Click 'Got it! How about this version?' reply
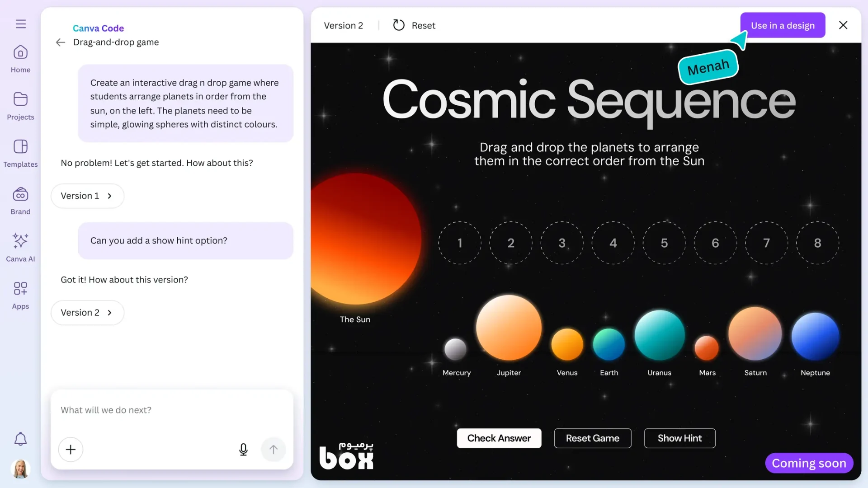The width and height of the screenshot is (868, 488). point(124,280)
